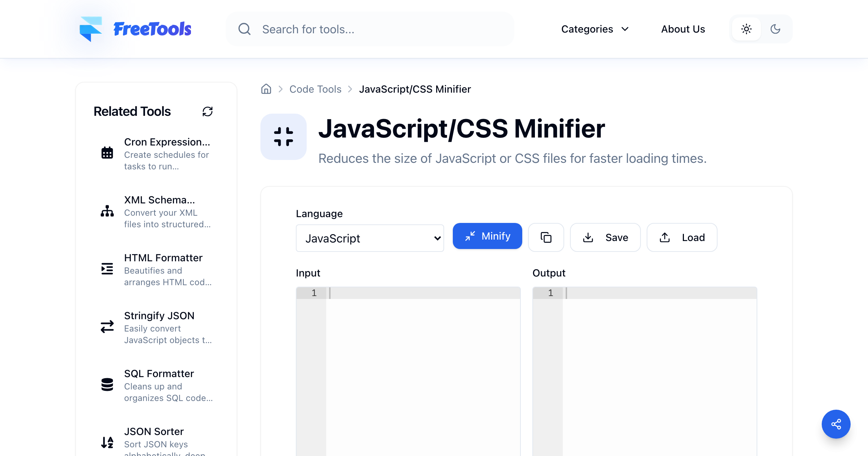Screen dimensions: 868x456
Task: Click the FreeTools logo icon
Action: (x=91, y=29)
